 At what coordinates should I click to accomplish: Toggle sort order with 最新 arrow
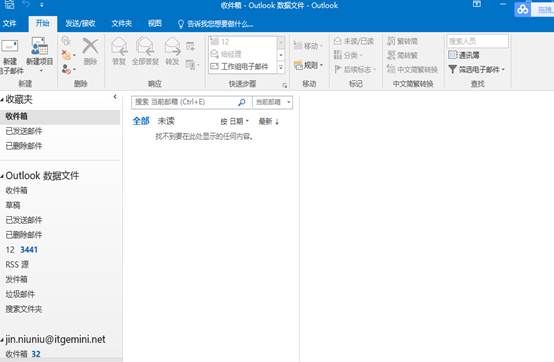click(269, 121)
